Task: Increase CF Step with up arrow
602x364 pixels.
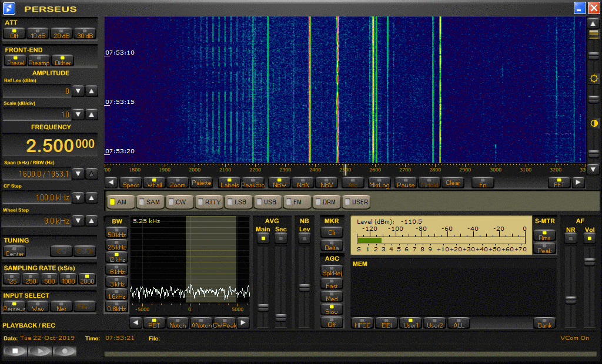Action: [91, 198]
